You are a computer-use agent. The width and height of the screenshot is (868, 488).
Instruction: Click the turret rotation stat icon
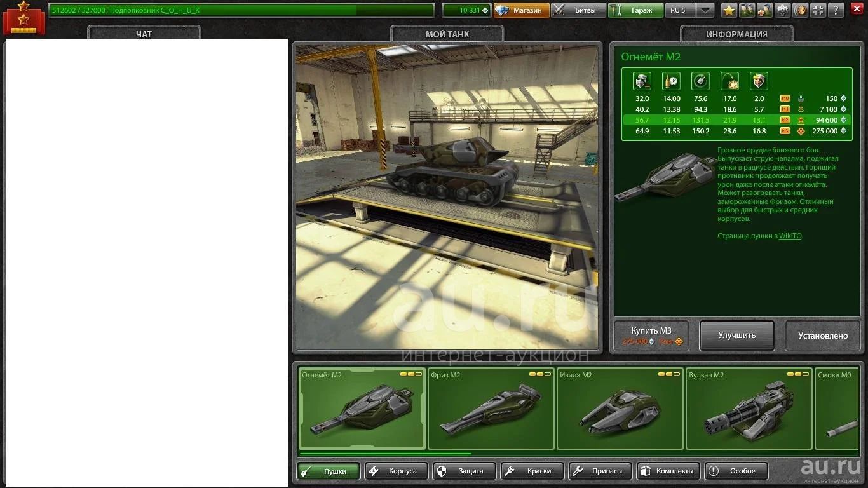pos(700,81)
